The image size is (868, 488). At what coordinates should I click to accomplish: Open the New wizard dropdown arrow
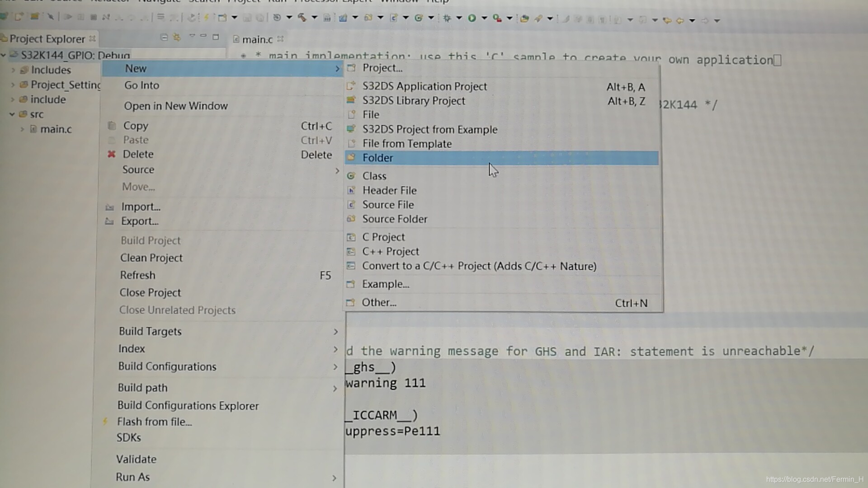[x=235, y=18]
